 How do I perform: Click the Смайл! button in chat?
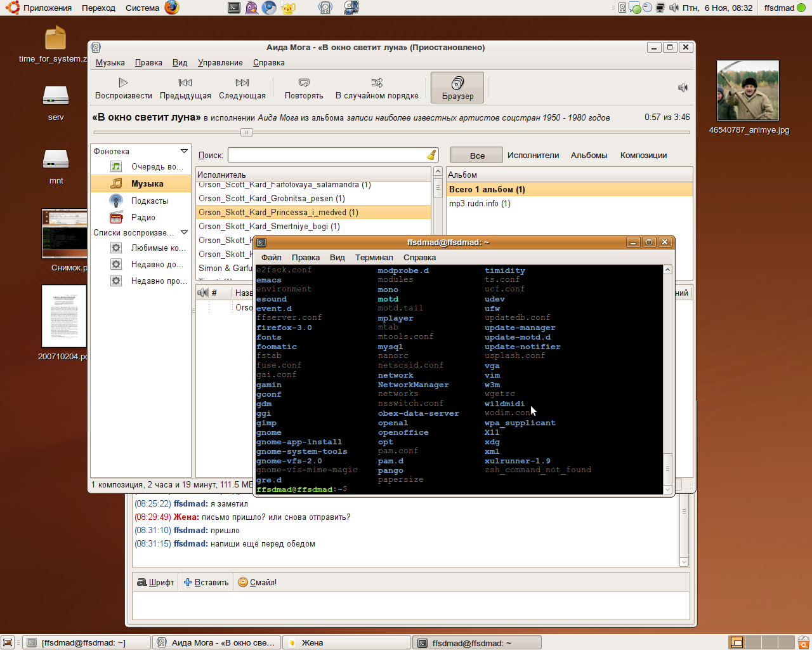coord(258,582)
